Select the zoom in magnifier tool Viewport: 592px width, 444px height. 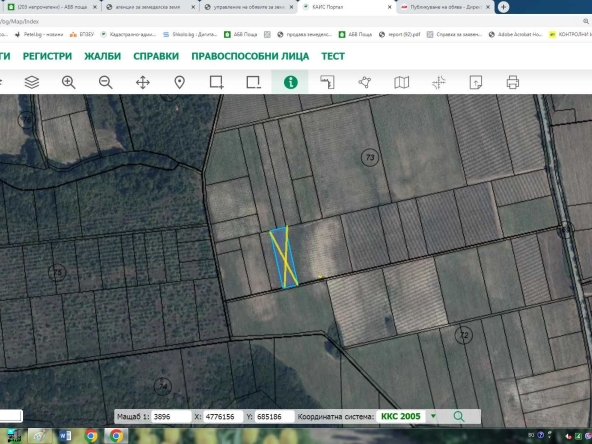(68, 82)
